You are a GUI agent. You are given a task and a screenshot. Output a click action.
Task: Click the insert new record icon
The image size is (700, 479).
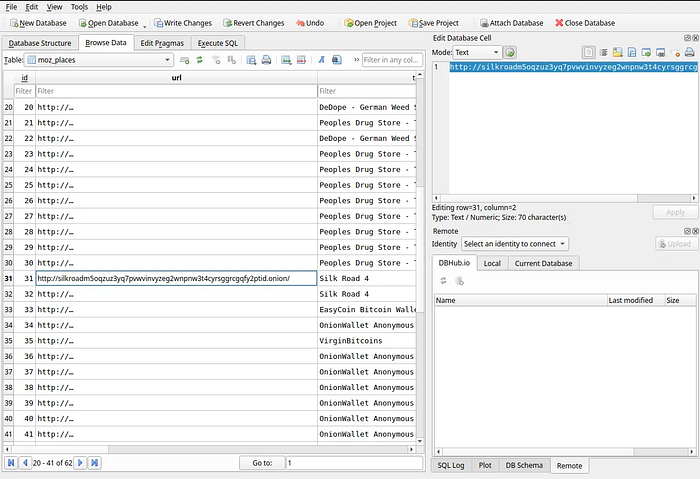286,60
